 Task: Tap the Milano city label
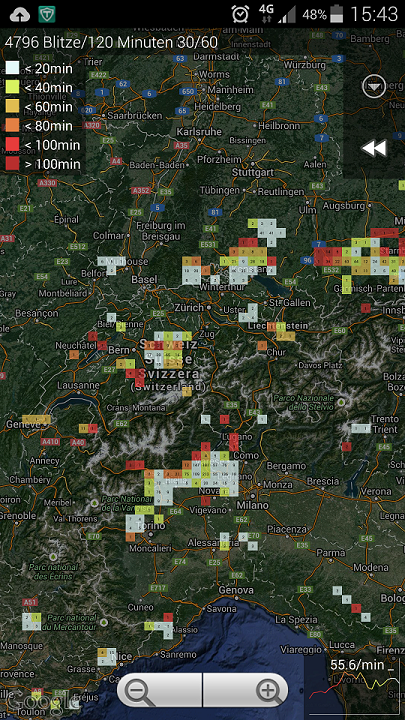(x=253, y=505)
